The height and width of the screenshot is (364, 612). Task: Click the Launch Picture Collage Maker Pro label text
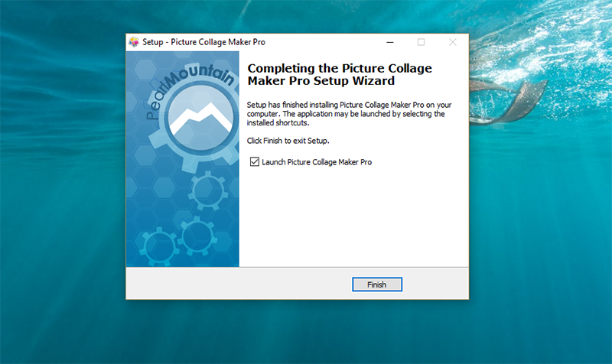click(x=316, y=162)
